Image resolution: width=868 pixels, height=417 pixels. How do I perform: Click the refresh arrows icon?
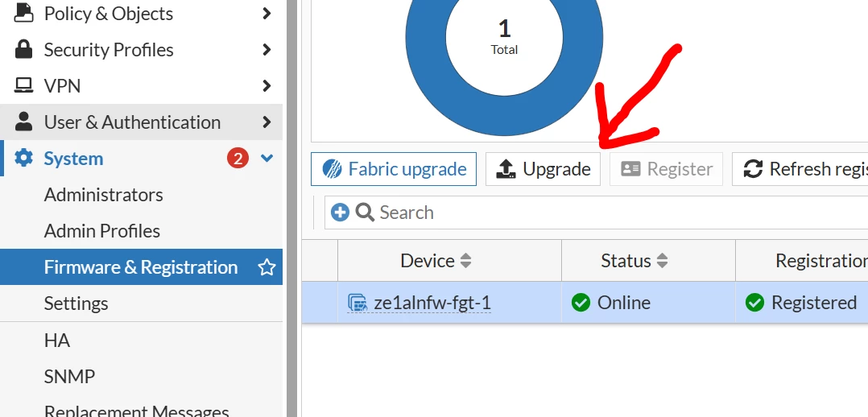753,169
